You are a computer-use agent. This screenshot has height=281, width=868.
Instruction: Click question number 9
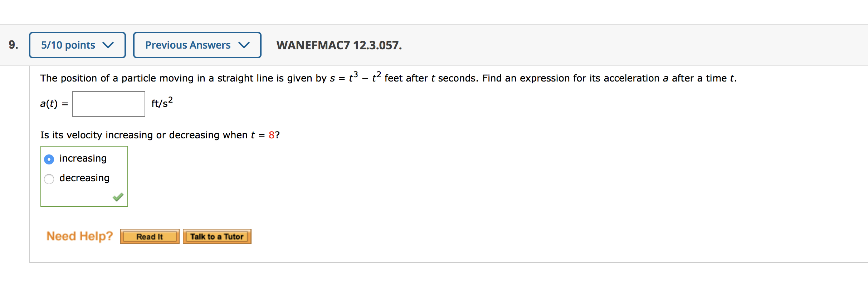[x=12, y=44]
